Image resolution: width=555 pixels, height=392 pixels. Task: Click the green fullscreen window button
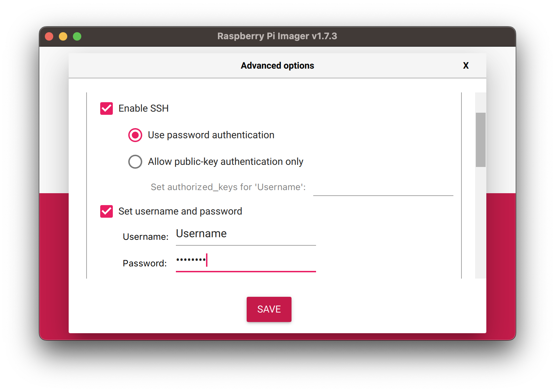click(77, 36)
